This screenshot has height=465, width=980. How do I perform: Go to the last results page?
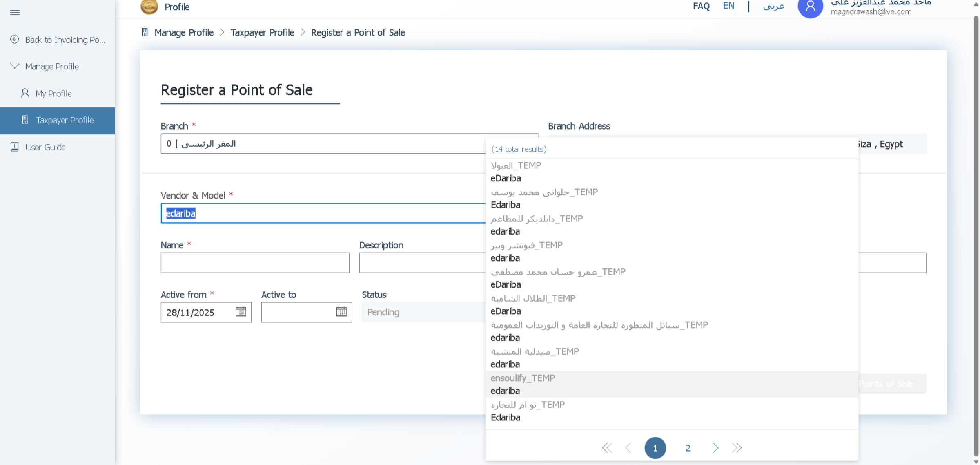click(x=737, y=448)
